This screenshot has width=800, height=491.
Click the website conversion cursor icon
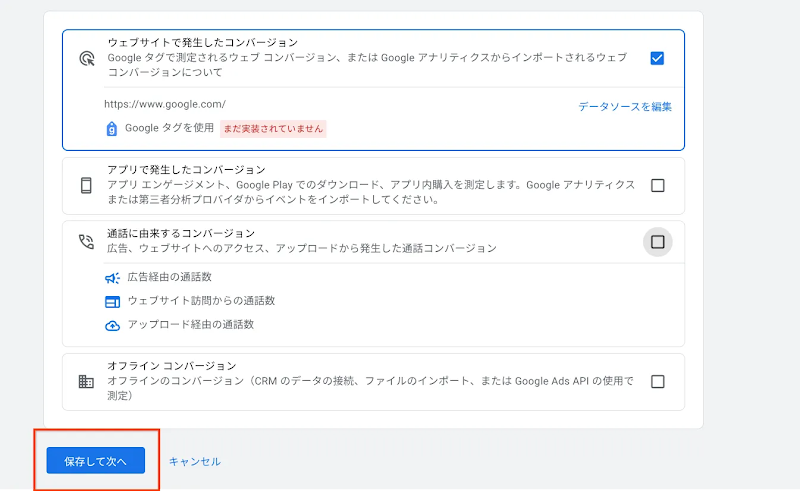87,59
